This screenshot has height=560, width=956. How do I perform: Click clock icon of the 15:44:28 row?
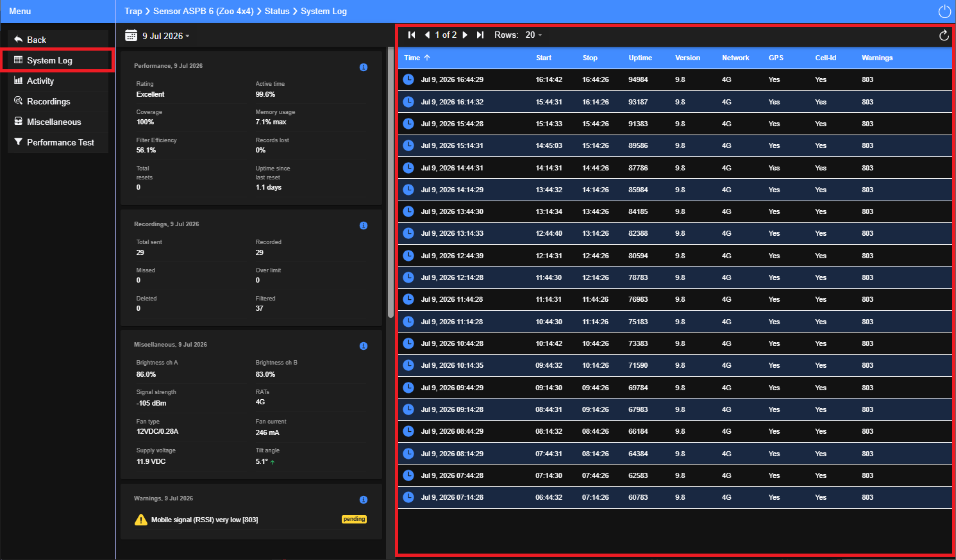coord(408,123)
